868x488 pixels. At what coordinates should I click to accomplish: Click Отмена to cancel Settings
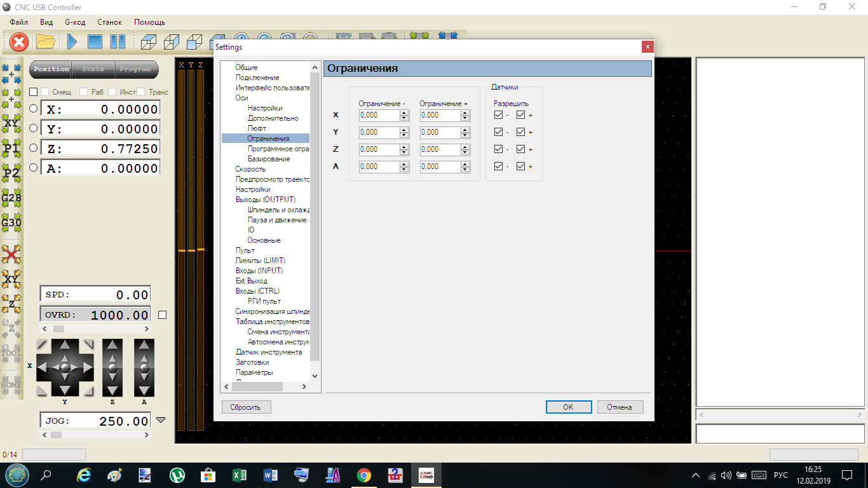[620, 407]
